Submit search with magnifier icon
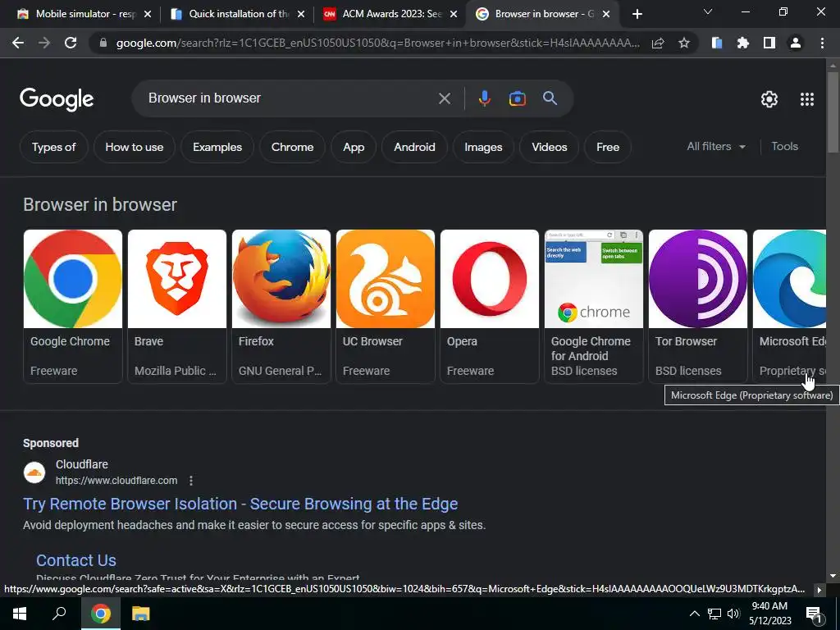Image resolution: width=840 pixels, height=630 pixels. click(x=550, y=98)
